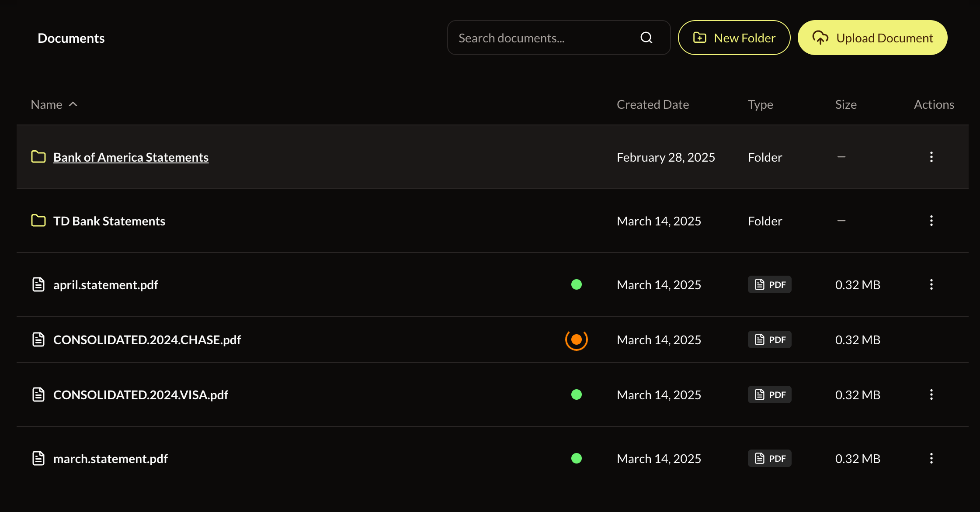The width and height of the screenshot is (980, 512).
Task: Open the Bank of America Statements link
Action: coord(131,157)
